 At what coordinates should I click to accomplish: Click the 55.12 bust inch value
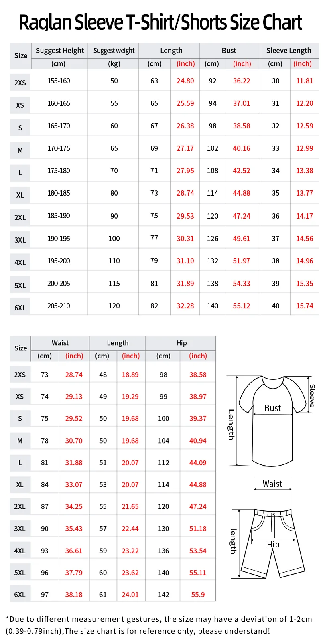(x=241, y=306)
